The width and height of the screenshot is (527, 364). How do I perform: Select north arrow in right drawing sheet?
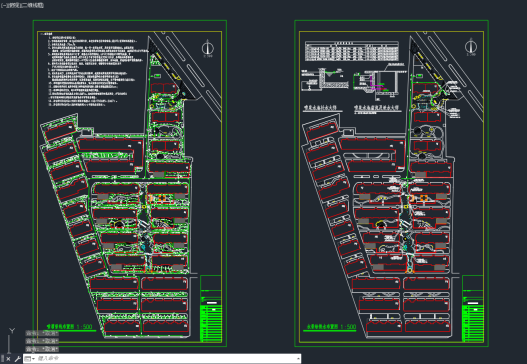471,47
